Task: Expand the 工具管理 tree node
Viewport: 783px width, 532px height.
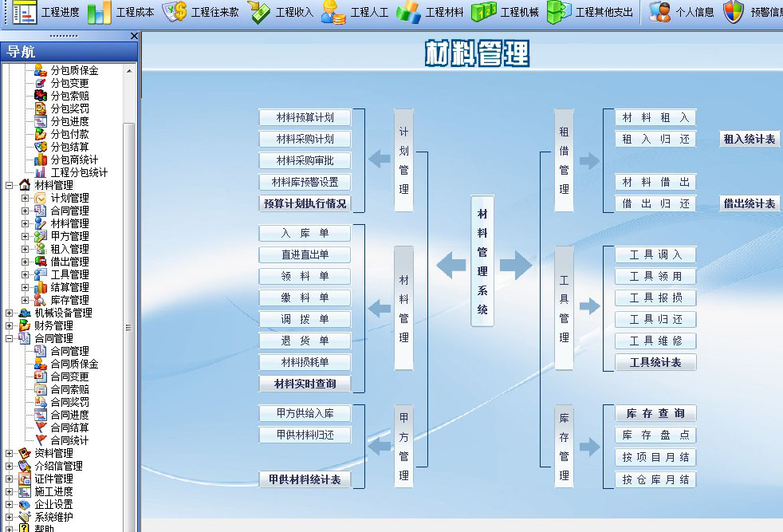Action: (25, 274)
